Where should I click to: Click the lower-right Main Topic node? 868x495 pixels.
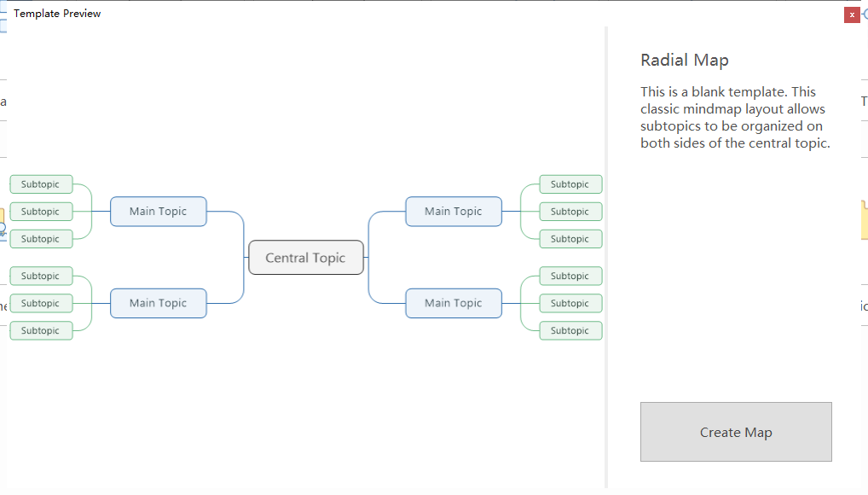click(454, 303)
